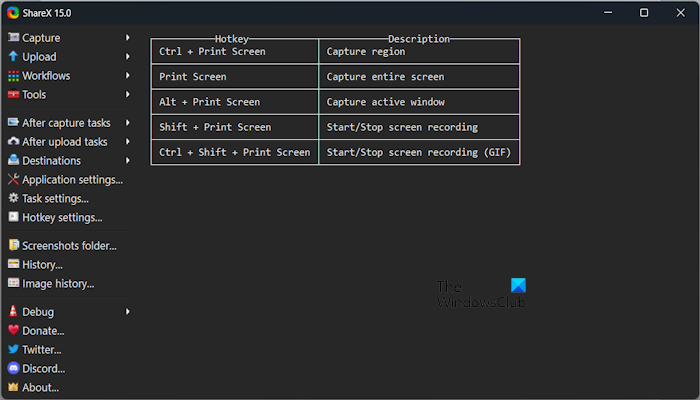Click the Tools toolbox icon

coord(14,95)
